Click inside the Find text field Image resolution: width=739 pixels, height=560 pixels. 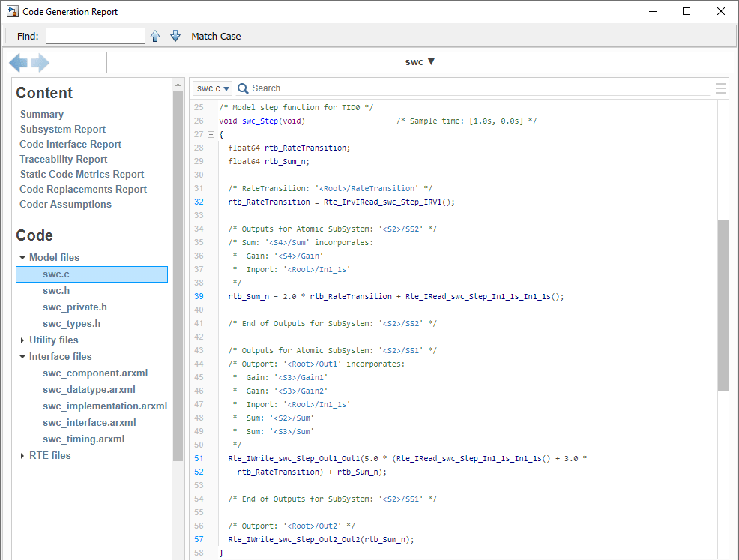[x=95, y=36]
